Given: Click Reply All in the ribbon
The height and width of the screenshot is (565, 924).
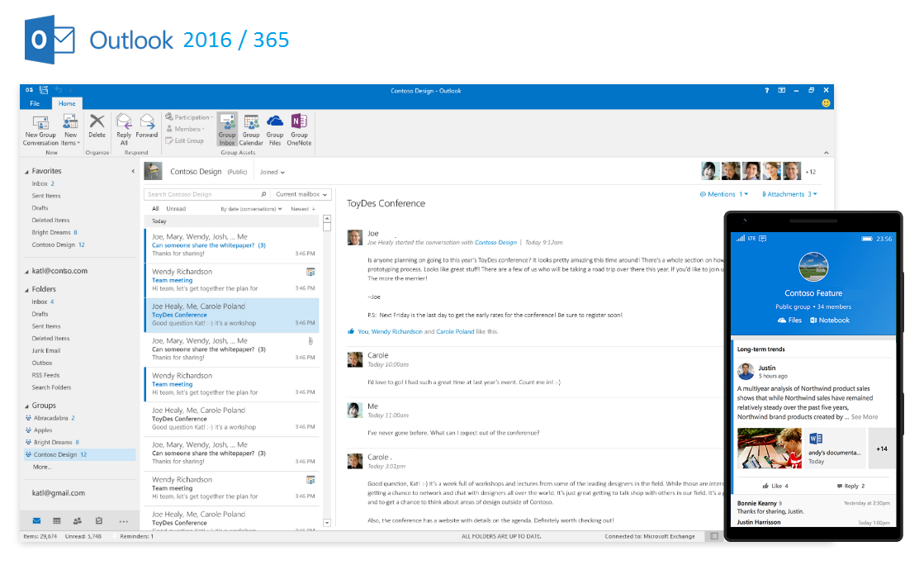Looking at the screenshot, I should pos(124,130).
